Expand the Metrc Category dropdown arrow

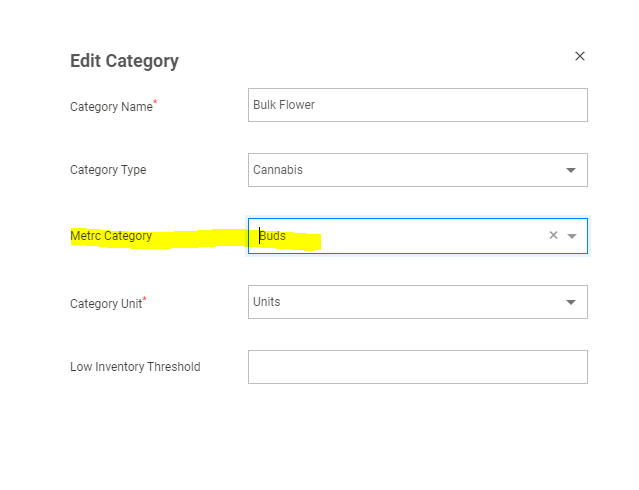coord(572,236)
